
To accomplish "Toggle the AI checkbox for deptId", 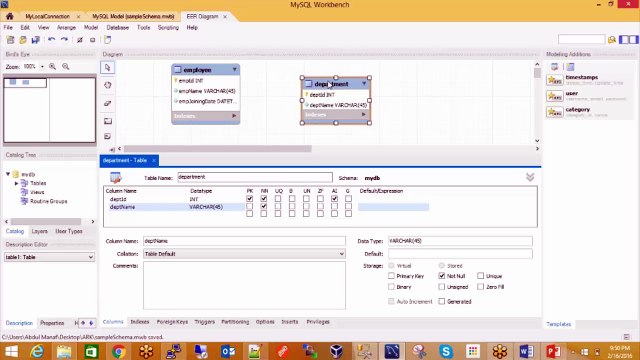I will 334,199.
